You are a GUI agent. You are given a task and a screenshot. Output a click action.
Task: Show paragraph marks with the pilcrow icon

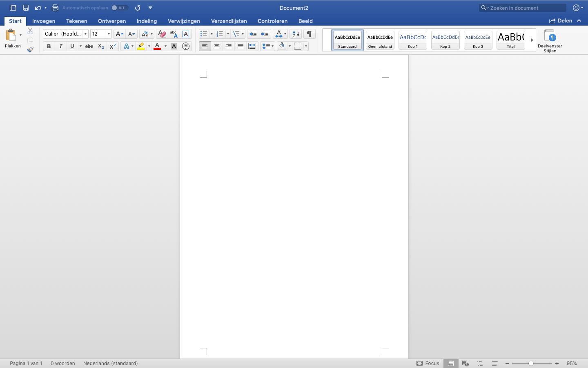click(x=309, y=34)
